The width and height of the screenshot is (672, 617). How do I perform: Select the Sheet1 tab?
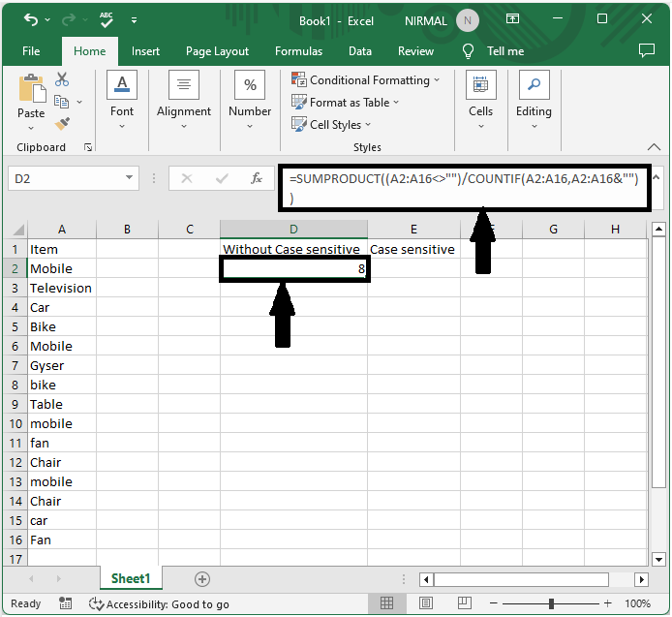131,578
